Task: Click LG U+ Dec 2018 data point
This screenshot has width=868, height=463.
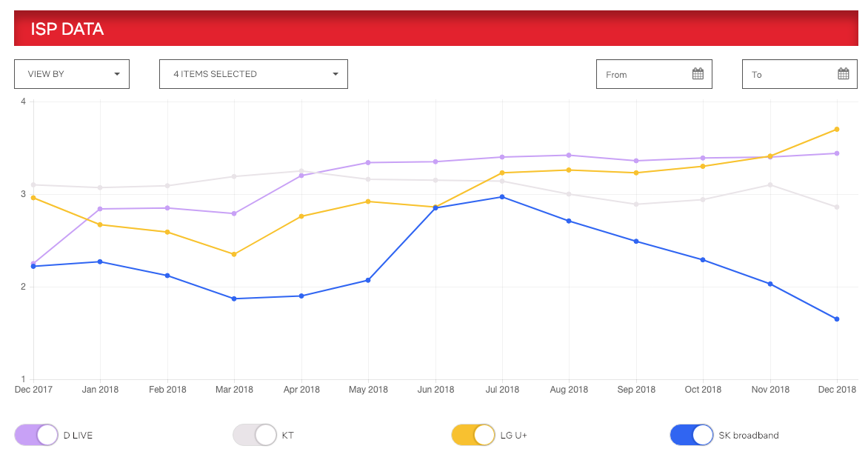Action: click(837, 129)
